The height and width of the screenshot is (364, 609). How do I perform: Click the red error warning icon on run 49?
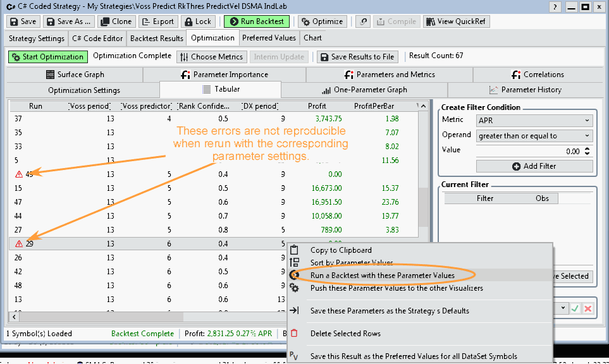tap(18, 174)
